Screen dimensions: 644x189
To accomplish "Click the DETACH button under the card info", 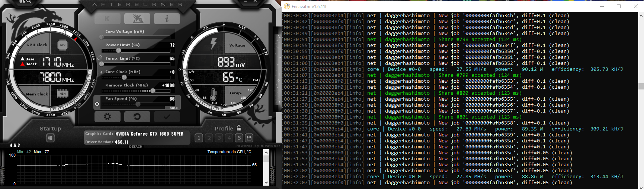I will (x=136, y=147).
